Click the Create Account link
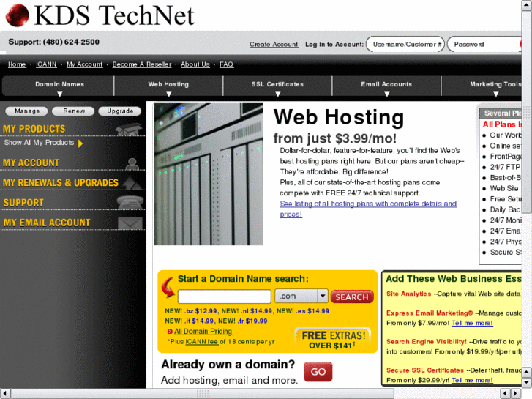This screenshot has height=399, width=532. tap(274, 45)
